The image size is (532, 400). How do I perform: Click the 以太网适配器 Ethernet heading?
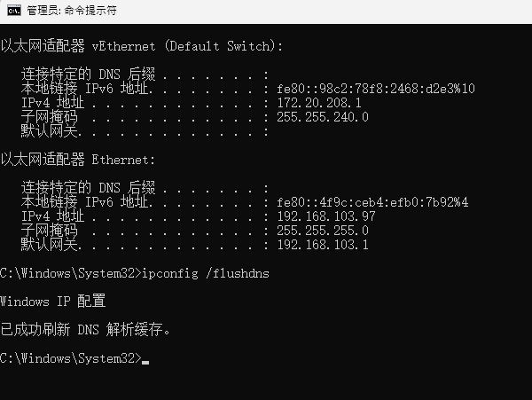coord(78,160)
